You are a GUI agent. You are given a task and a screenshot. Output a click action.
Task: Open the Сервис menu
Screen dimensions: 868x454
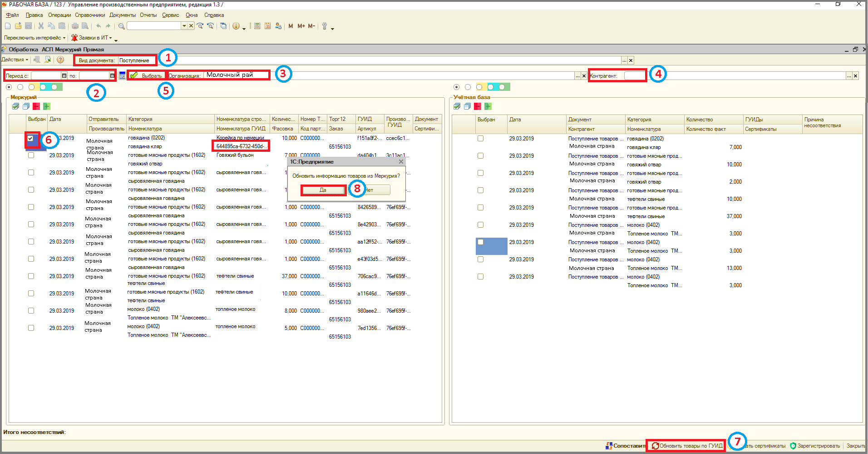(x=171, y=15)
